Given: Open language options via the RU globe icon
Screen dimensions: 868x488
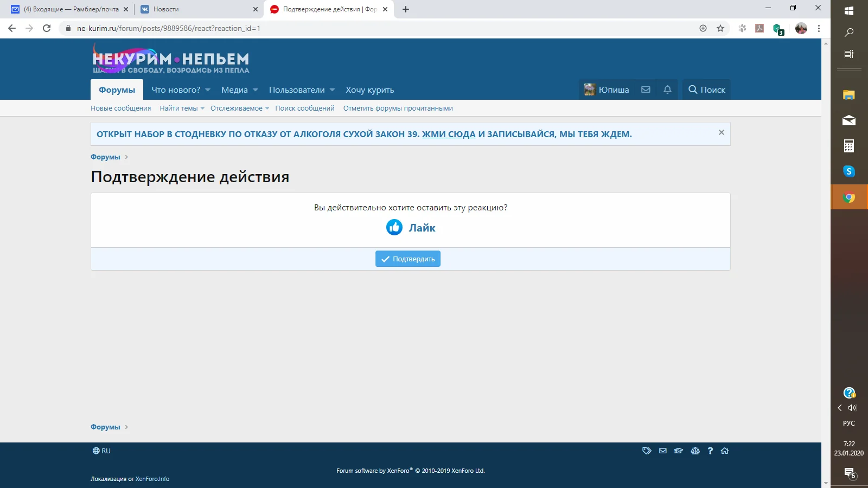Looking at the screenshot, I should [101, 451].
